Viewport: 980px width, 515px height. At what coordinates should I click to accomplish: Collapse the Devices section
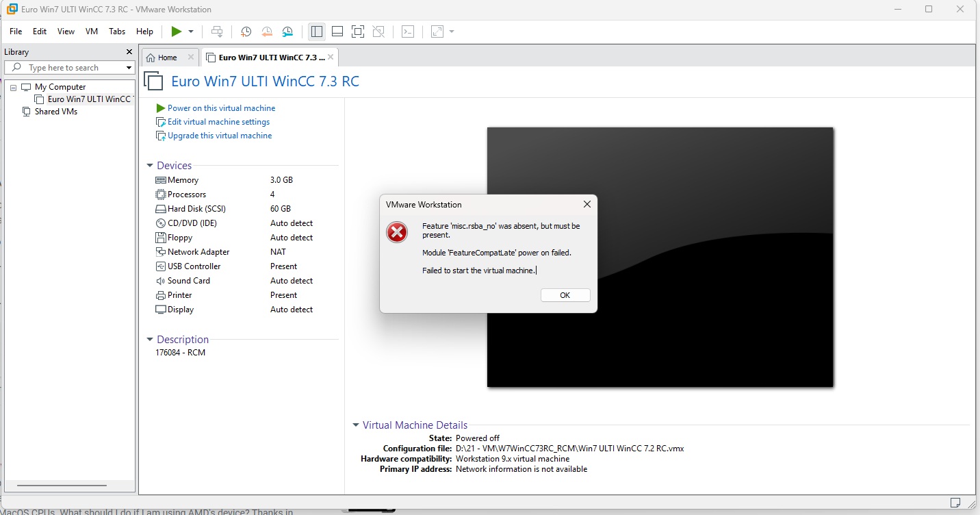coord(150,166)
